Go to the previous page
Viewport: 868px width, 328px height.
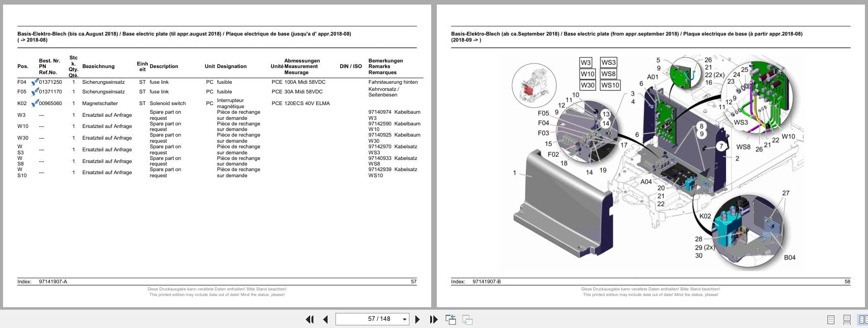point(325,319)
